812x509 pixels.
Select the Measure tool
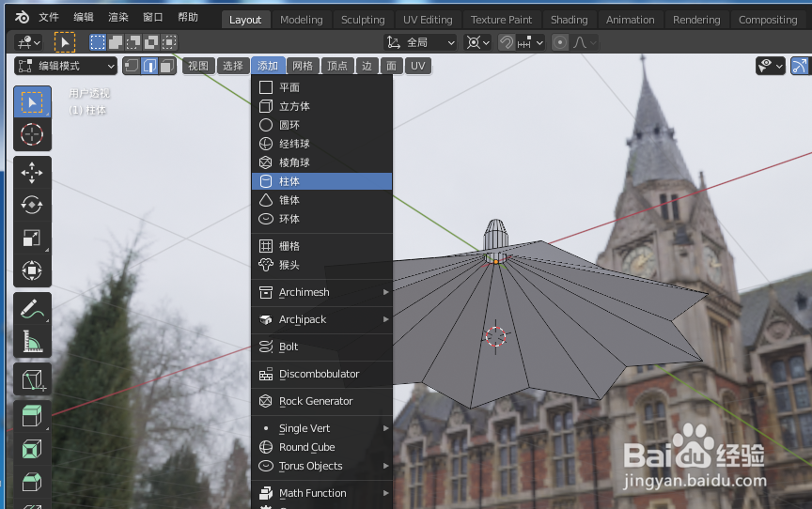(32, 342)
